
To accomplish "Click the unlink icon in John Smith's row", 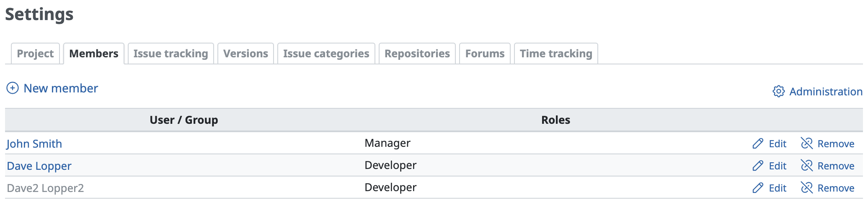I will point(806,143).
